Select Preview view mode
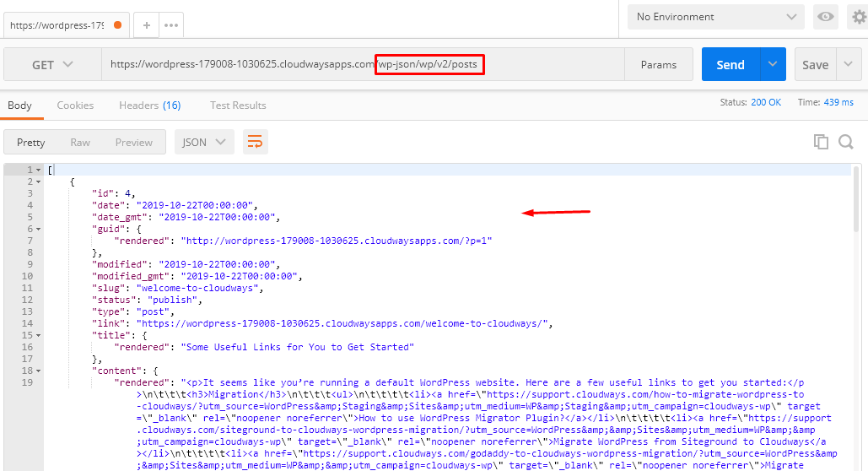The height and width of the screenshot is (471, 868). pos(134,142)
